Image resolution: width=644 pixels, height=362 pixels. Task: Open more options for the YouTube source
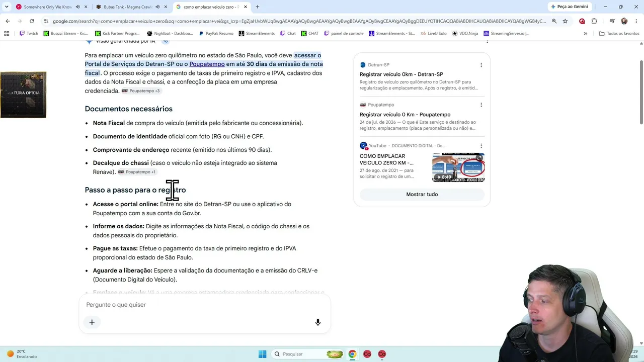[x=481, y=146]
